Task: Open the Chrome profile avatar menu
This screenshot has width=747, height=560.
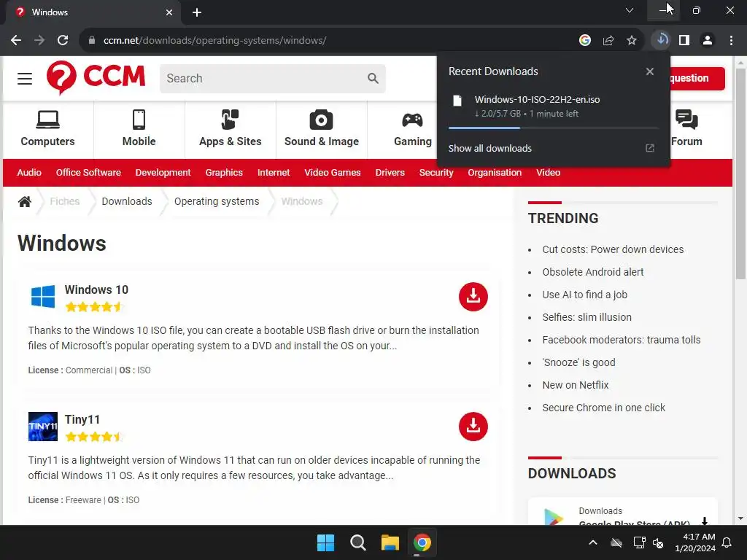Action: (x=708, y=41)
